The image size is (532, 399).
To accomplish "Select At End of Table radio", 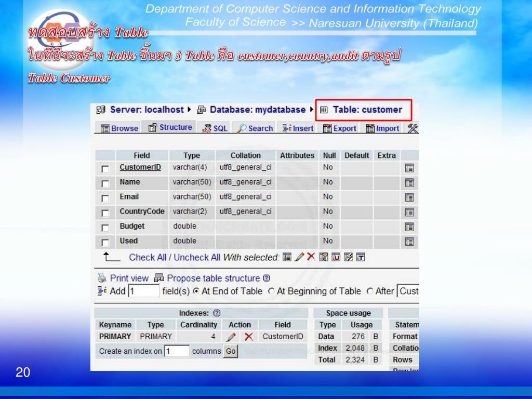I will tap(196, 291).
